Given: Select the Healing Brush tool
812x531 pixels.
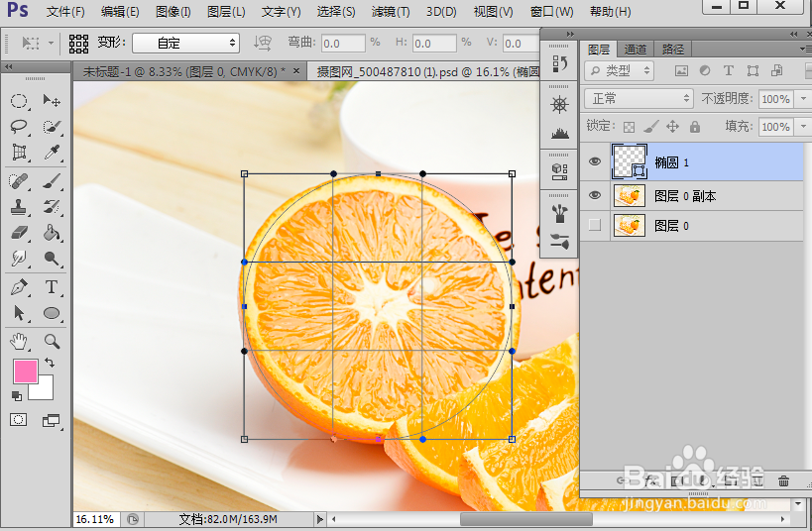Looking at the screenshot, I should (x=19, y=181).
